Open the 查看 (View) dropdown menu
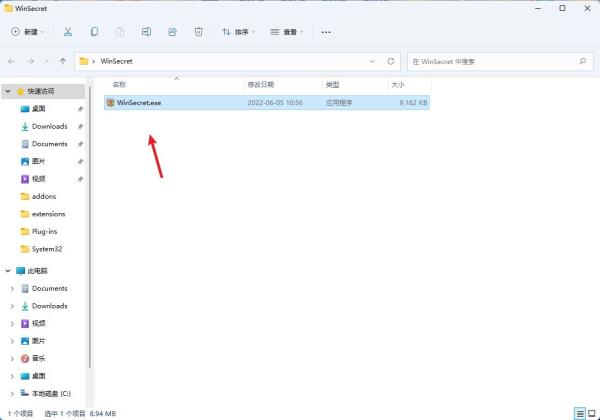The width and height of the screenshot is (600, 420). pyautogui.click(x=289, y=32)
